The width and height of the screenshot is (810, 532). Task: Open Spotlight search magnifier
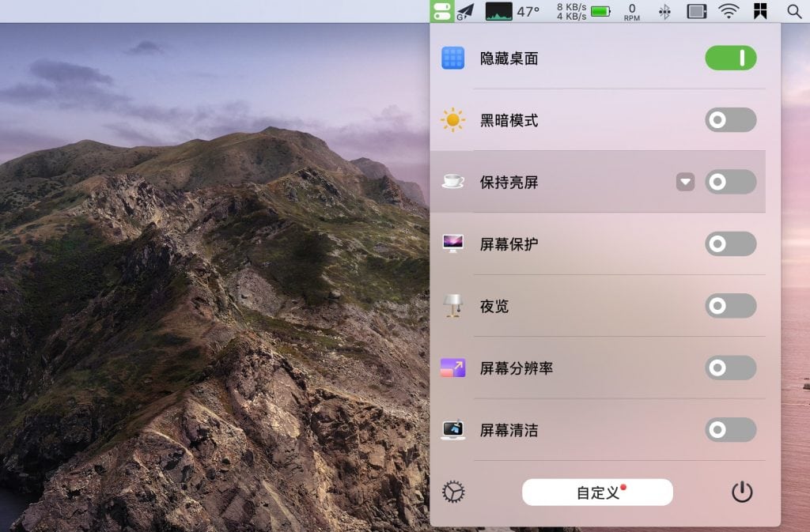794,11
